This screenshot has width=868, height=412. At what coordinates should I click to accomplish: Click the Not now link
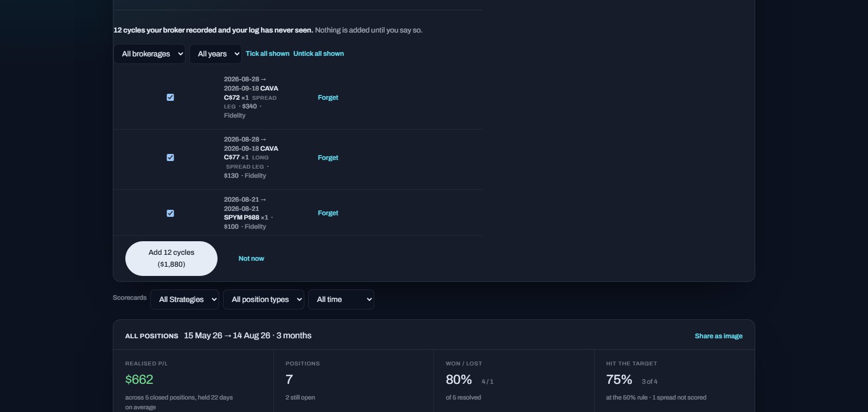[251, 259]
